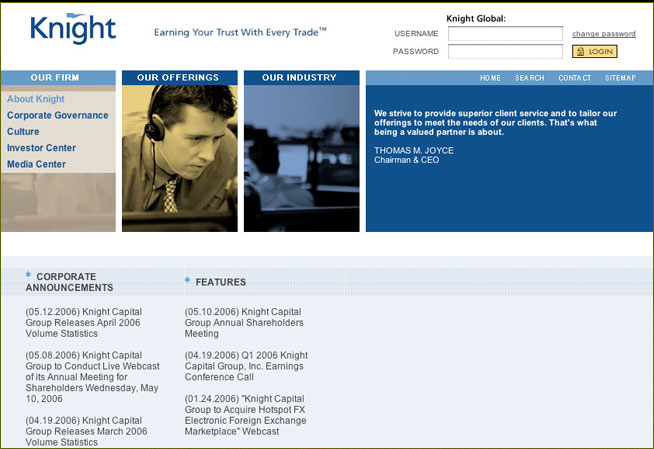Open the Contact navigation link
Screen dimensions: 654x449
574,78
